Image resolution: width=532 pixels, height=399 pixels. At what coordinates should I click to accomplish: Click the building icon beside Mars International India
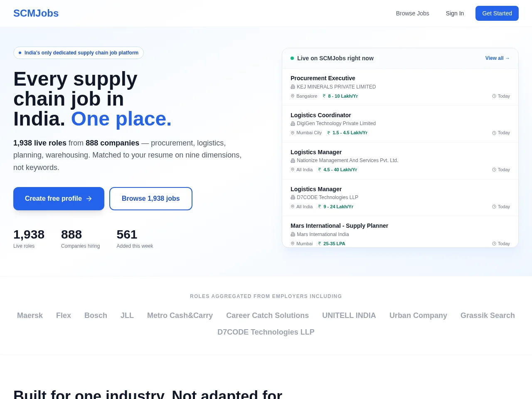point(293,234)
